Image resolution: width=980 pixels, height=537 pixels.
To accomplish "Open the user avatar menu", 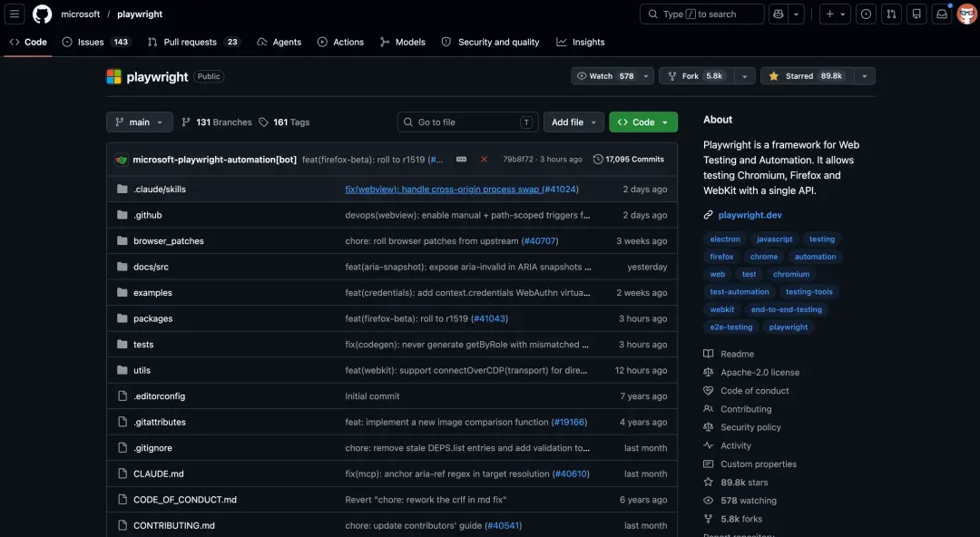I will click(966, 14).
